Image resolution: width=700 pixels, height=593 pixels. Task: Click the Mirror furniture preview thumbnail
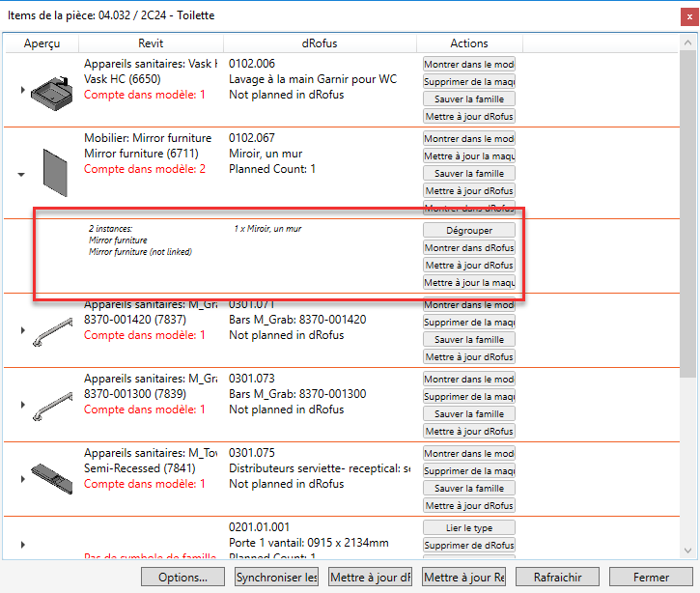coord(54,172)
